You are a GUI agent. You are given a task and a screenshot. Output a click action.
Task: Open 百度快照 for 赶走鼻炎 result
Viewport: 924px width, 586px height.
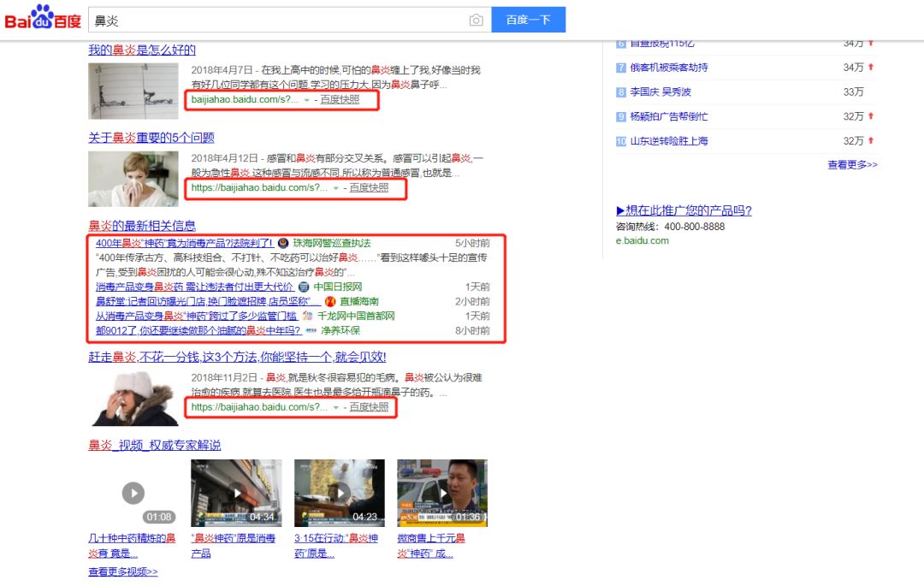[369, 407]
